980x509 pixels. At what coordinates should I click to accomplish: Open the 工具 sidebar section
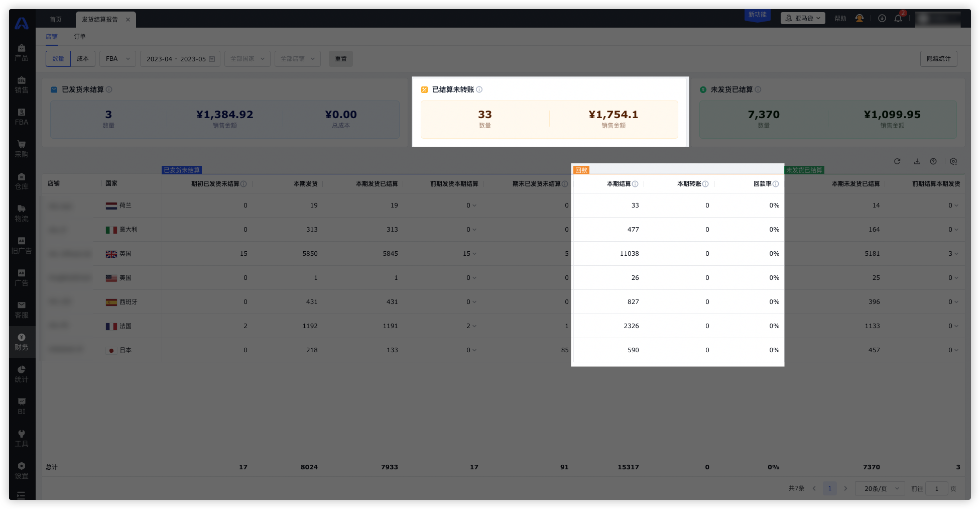22,439
